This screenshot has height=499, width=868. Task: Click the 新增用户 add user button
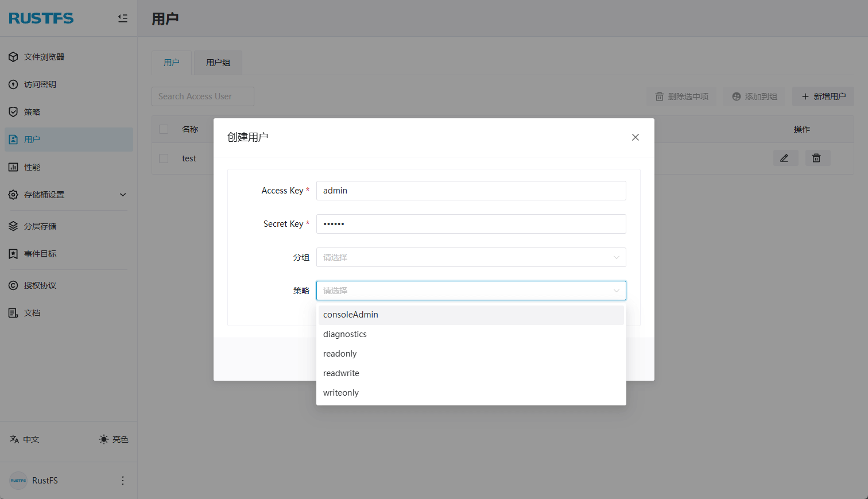823,96
